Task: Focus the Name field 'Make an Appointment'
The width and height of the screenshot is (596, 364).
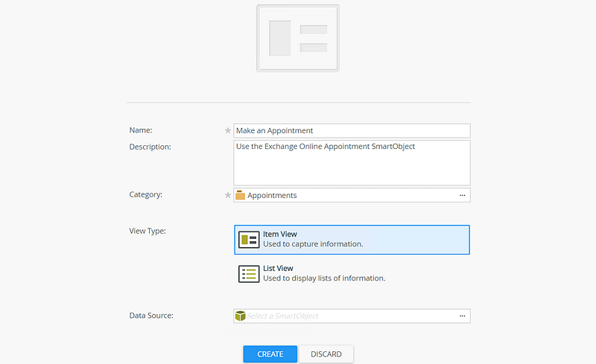Action: point(352,130)
